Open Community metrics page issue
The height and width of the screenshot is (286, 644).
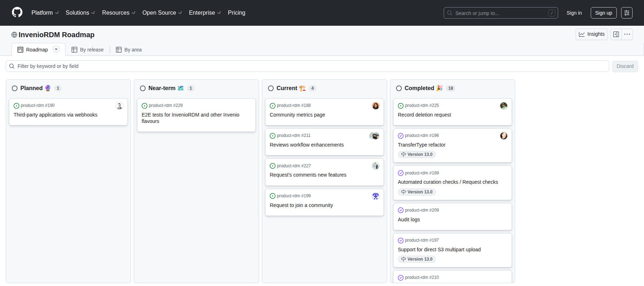pyautogui.click(x=297, y=115)
